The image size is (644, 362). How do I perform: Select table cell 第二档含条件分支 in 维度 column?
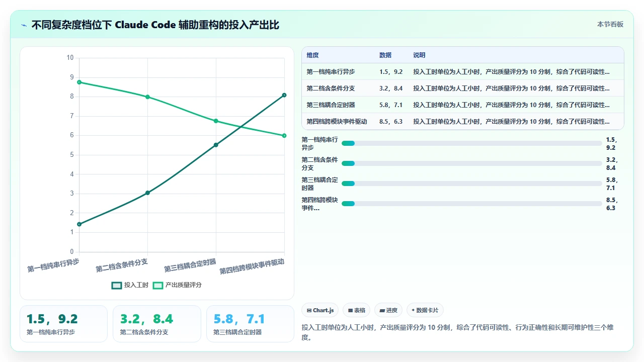pyautogui.click(x=338, y=88)
